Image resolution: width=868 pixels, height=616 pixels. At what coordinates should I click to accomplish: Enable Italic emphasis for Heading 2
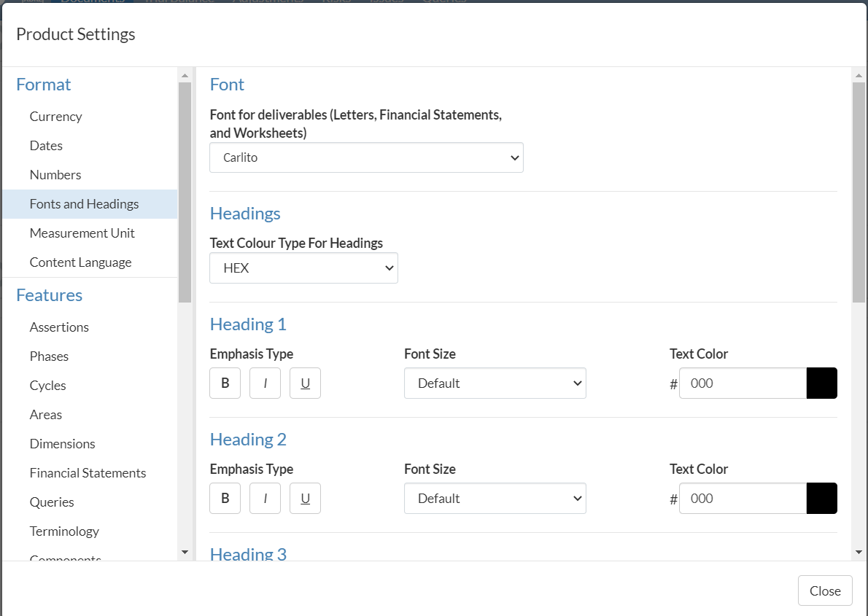(265, 499)
